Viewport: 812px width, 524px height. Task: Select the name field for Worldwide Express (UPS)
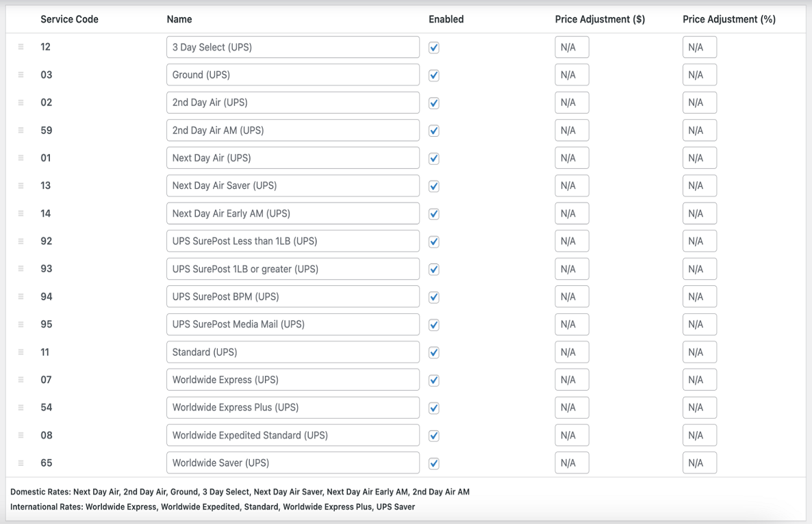(x=293, y=380)
